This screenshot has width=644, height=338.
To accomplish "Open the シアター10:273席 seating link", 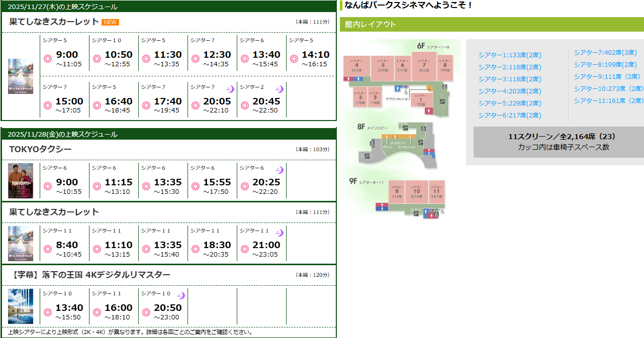I will point(608,88).
